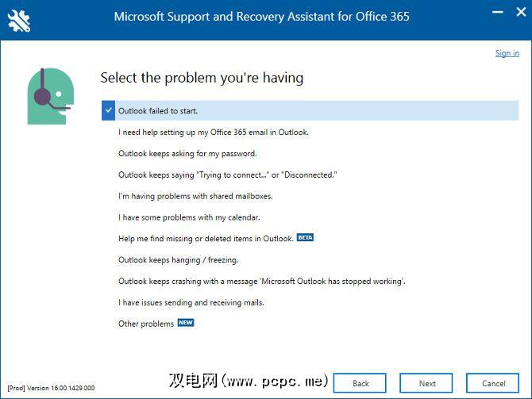
Task: Choose problems with shared mailboxes
Action: tap(195, 196)
